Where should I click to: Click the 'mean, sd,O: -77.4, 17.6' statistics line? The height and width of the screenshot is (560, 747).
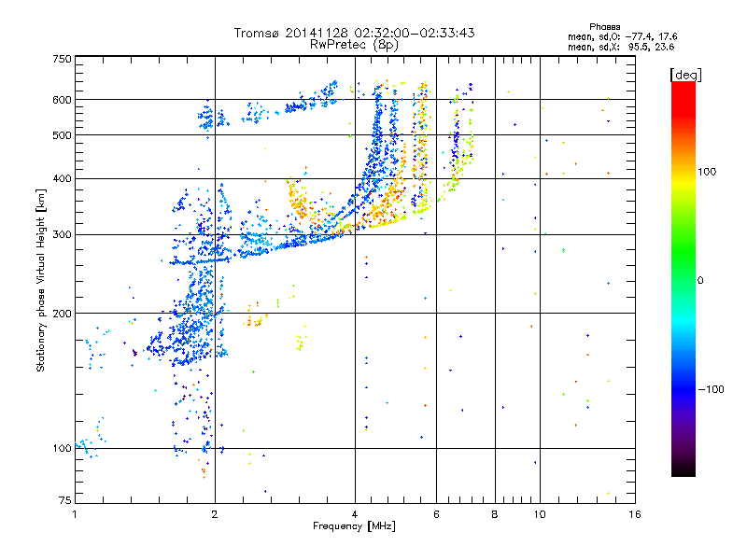click(622, 36)
